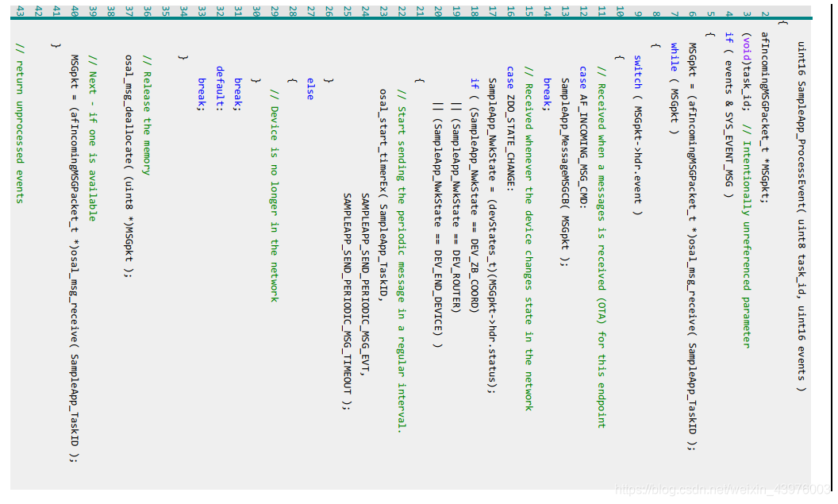This screenshot has width=838, height=504.
Task: Select the SampleApp_MessageMSGCB( MSGpkt ) call
Action: click(565, 172)
